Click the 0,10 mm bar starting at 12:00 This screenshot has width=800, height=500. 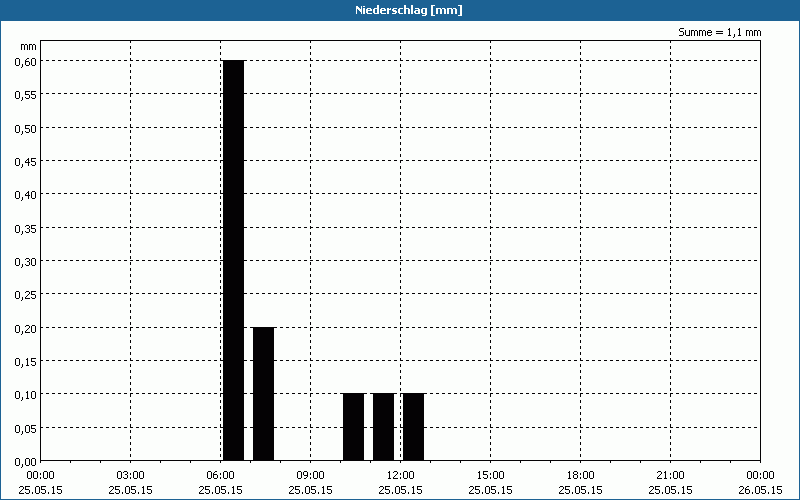click(x=414, y=427)
